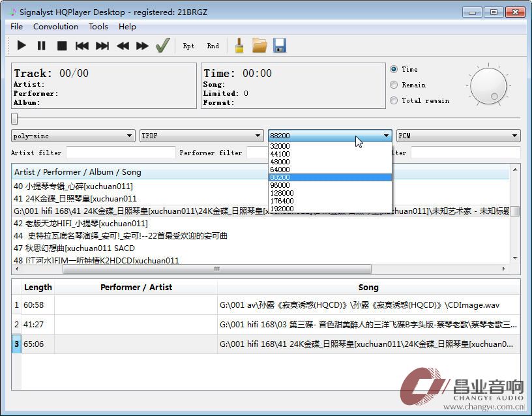
Task: Select playlist row 1 with length 60:58
Action: tap(265, 305)
